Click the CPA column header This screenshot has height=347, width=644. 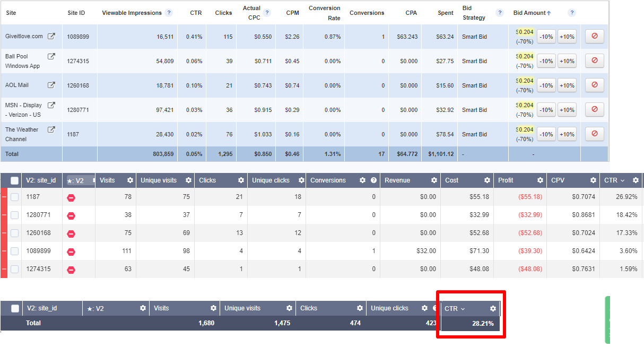tap(411, 13)
